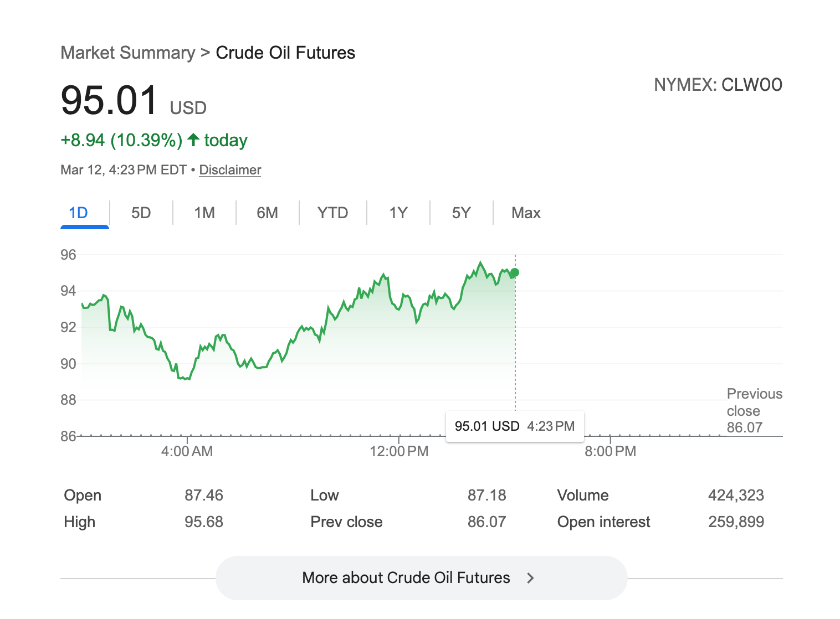Go to Market Summary breadcrumb
Screen dimensions: 840x619
(127, 53)
